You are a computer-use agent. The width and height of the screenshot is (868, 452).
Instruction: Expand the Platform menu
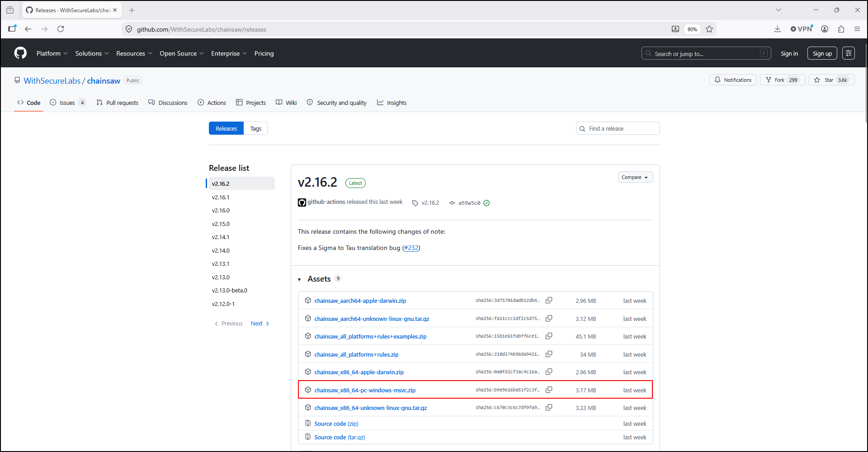pyautogui.click(x=52, y=53)
